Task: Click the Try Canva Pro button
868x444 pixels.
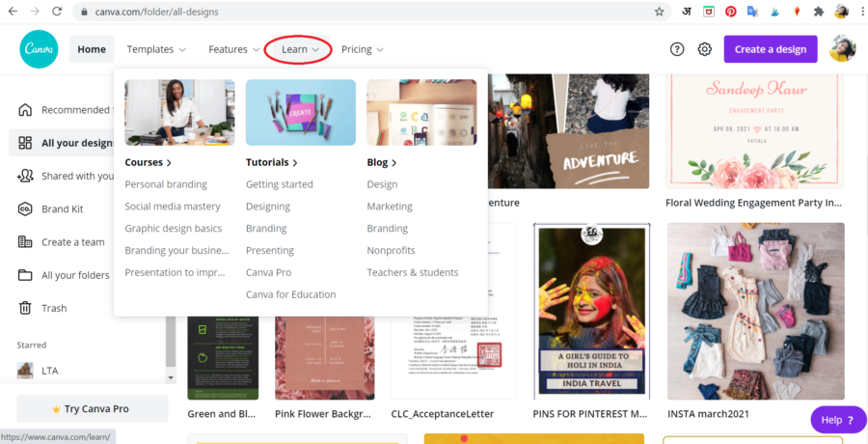Action: click(92, 409)
